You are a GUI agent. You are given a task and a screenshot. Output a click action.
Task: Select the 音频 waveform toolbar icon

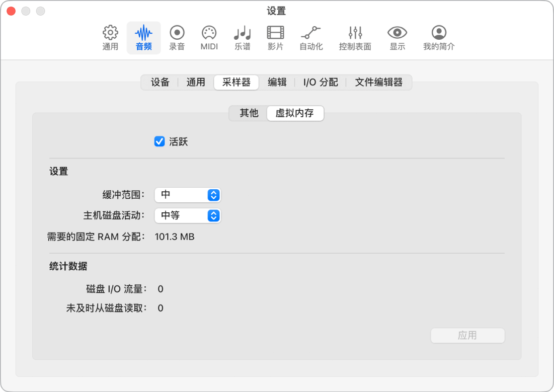143,38
